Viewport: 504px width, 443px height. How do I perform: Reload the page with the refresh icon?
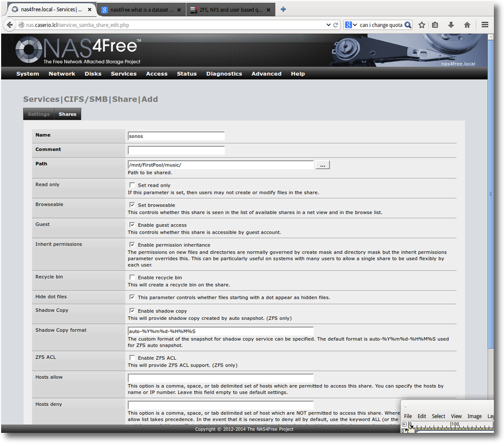point(336,25)
